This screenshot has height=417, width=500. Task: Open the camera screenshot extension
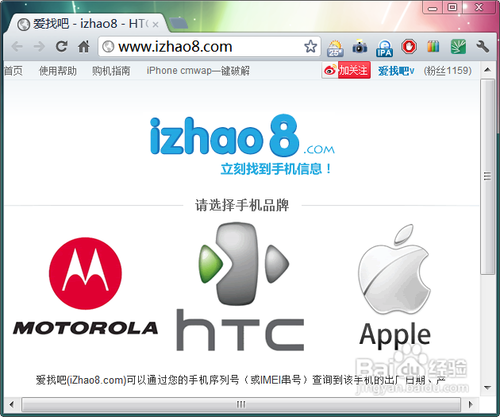coord(360,47)
